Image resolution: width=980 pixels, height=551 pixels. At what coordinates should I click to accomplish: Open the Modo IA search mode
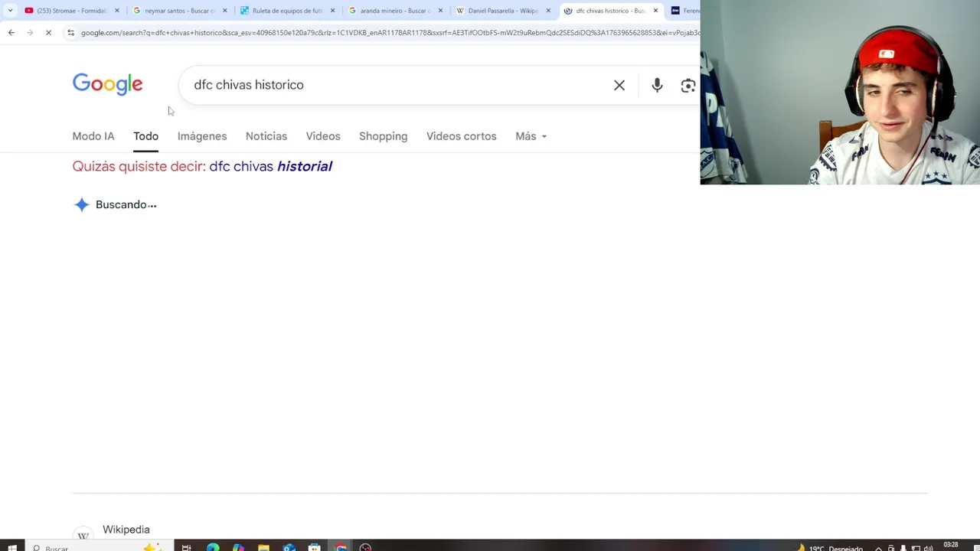[x=93, y=136]
